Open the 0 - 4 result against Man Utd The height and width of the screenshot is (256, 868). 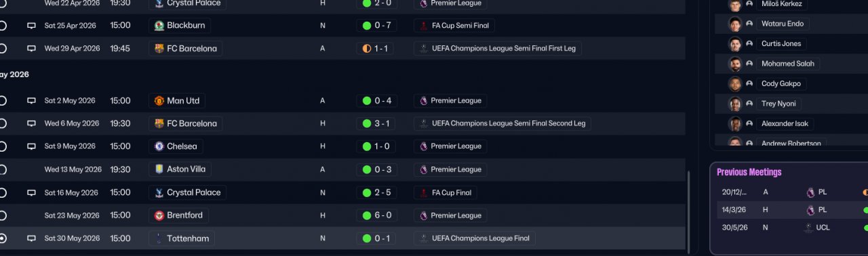coord(376,101)
